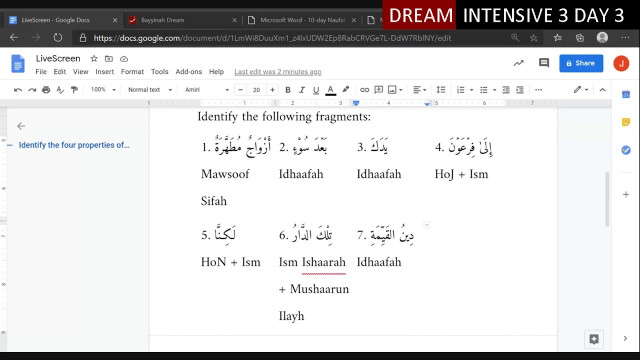
Task: Open the Normal text style dropdown
Action: (150, 89)
